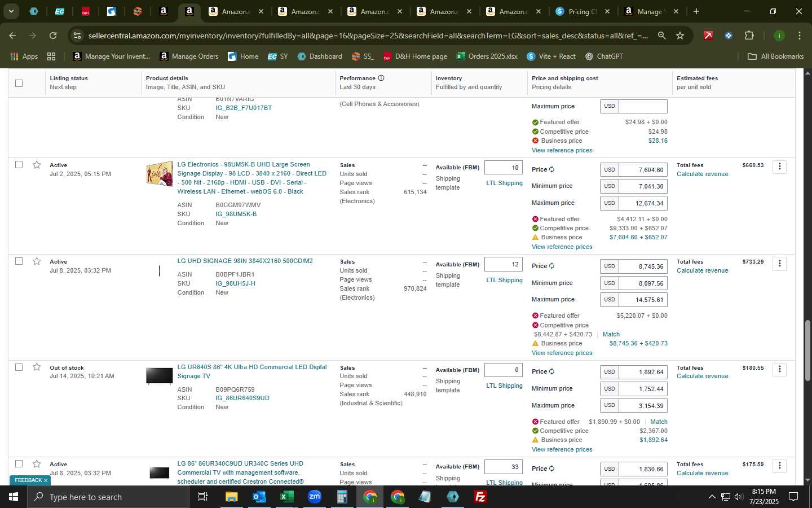Select checkbox for 86UR340C9UD listing
812x508 pixels.
click(19, 464)
